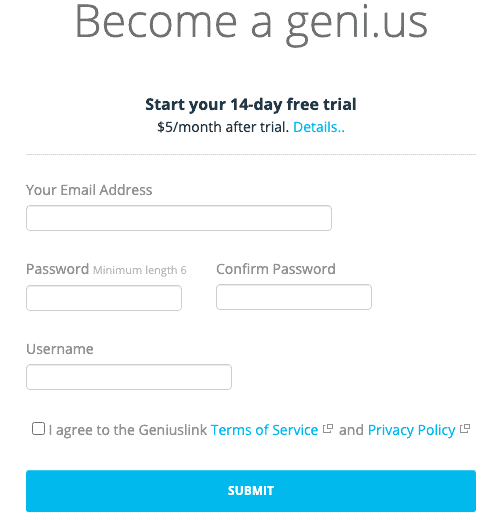
Task: Click the external-link icon after Terms of Service
Action: coord(328,429)
